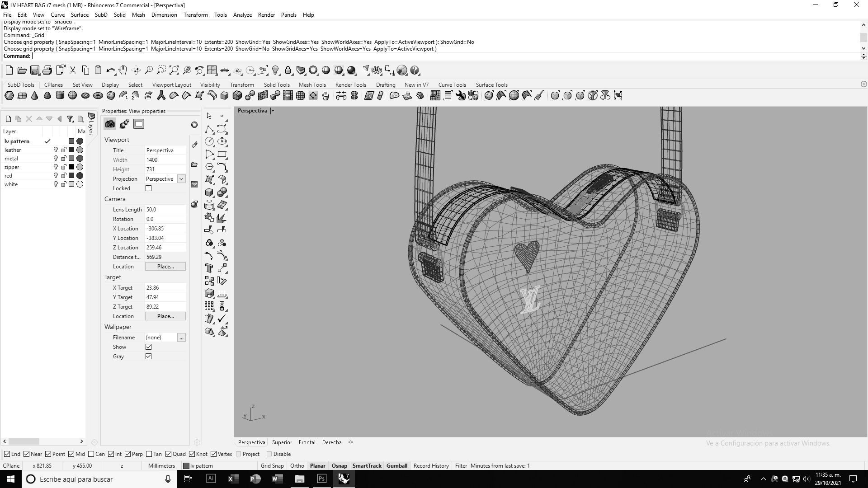Click the Lens Length input field
Screen dimensions: 868x488
pyautogui.click(x=165, y=210)
